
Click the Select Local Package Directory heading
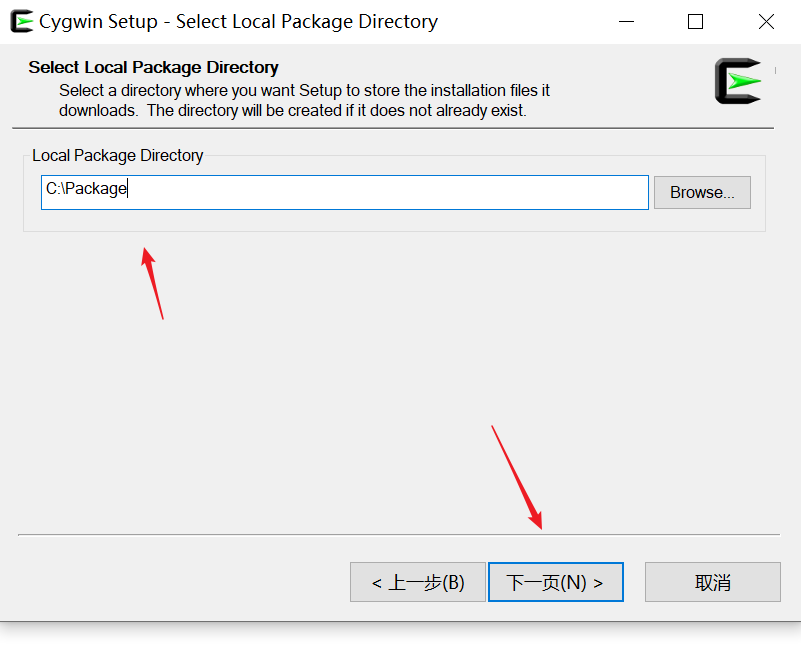click(153, 67)
